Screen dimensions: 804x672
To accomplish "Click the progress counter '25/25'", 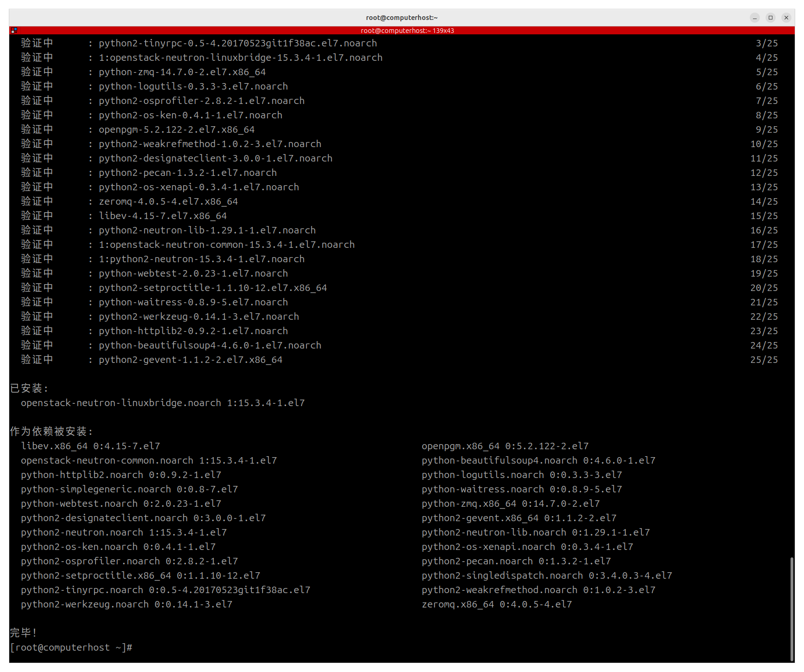I will coord(764,360).
